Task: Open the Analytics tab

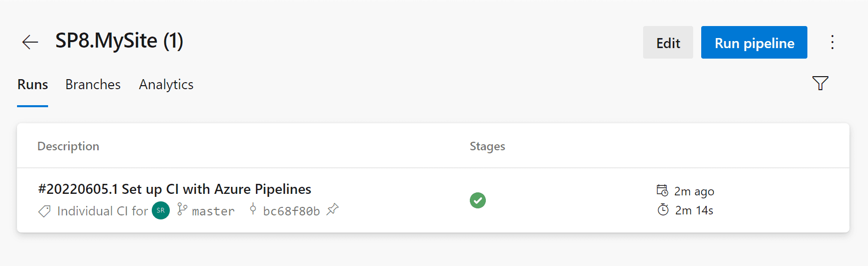Action: tap(166, 85)
